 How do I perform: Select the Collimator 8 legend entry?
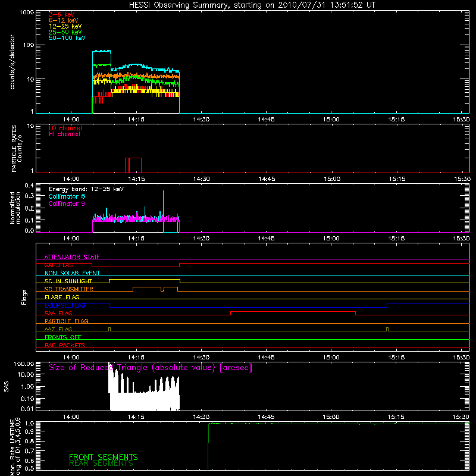[x=67, y=196]
